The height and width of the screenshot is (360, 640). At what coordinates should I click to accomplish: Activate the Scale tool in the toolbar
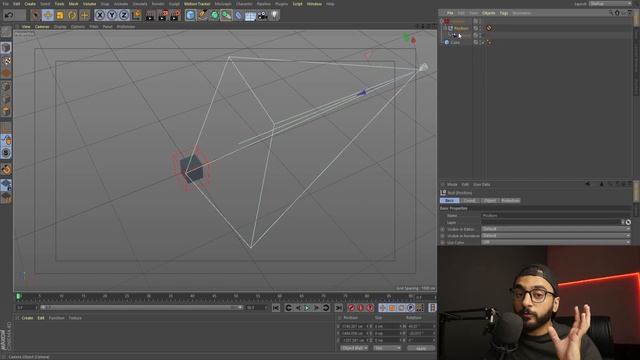tap(60, 15)
